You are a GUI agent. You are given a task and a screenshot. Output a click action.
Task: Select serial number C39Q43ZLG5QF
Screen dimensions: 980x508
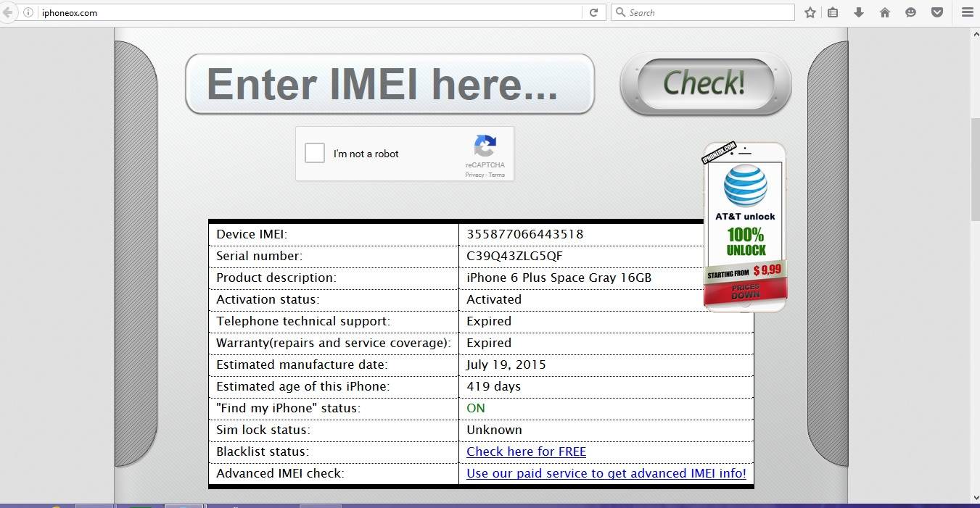(514, 256)
